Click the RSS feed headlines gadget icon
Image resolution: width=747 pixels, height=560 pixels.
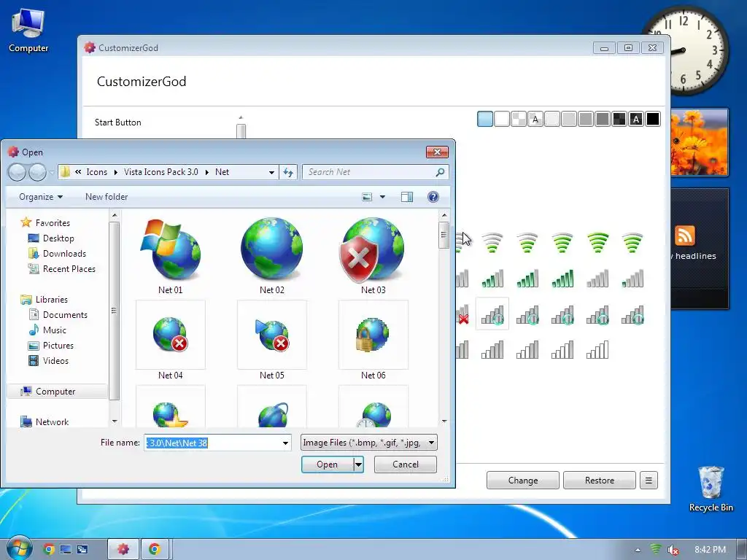point(684,236)
